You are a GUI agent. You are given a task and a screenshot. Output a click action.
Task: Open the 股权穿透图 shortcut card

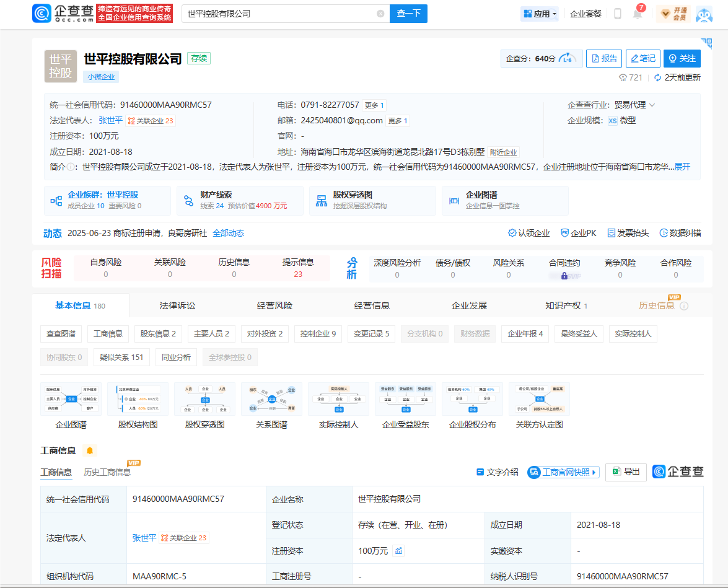[372, 201]
